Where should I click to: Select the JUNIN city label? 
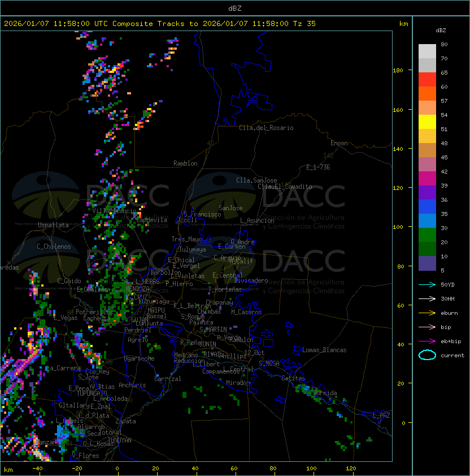pos(207,344)
